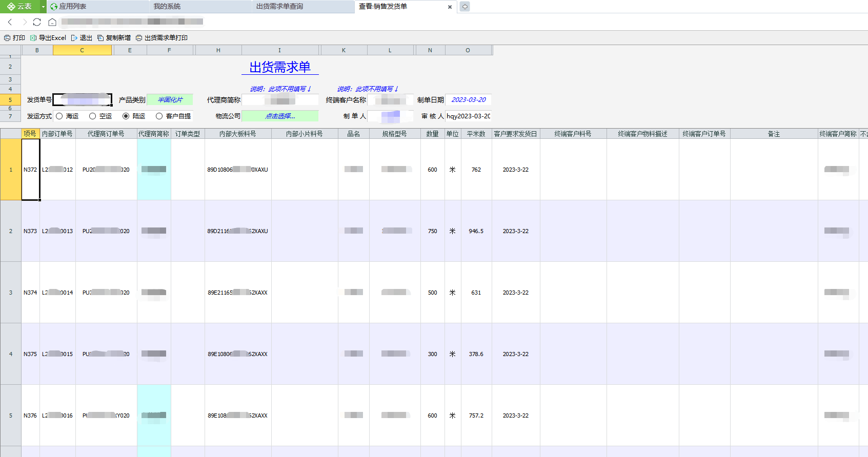Click the 客户要求发货日 column header
Viewport: 868px width, 457px height.
pyautogui.click(x=516, y=134)
